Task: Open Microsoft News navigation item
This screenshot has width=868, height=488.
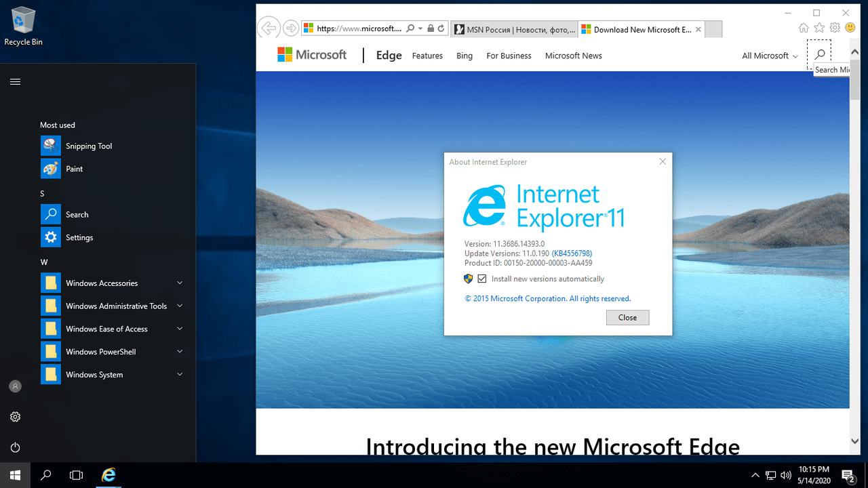Action: [574, 56]
